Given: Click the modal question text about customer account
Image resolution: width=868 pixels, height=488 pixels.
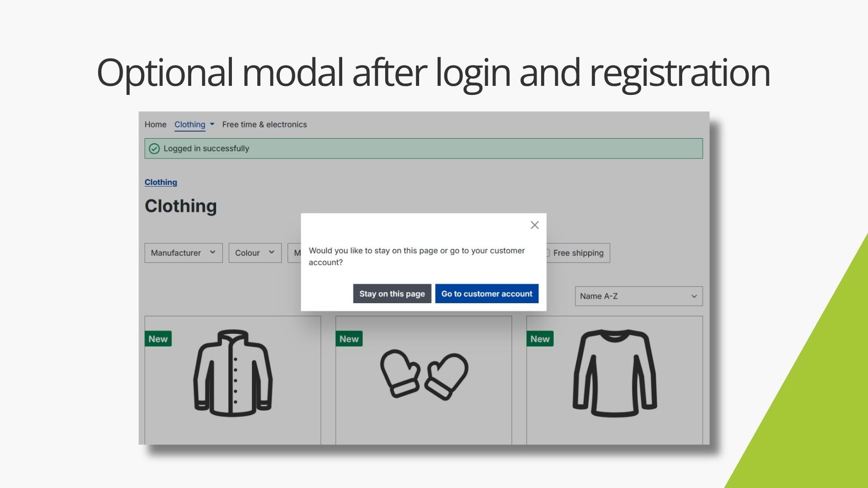Looking at the screenshot, I should tap(417, 256).
